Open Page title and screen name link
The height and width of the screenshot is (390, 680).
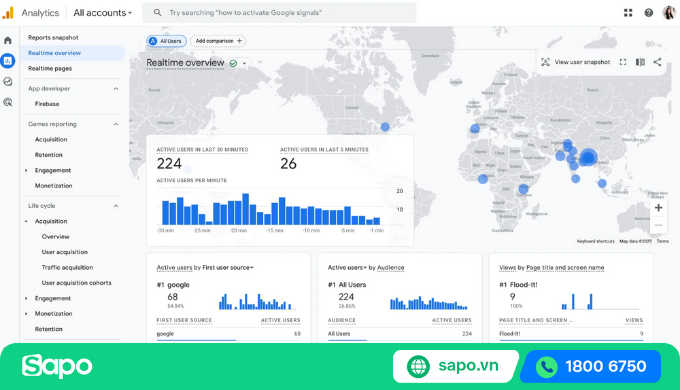point(565,268)
